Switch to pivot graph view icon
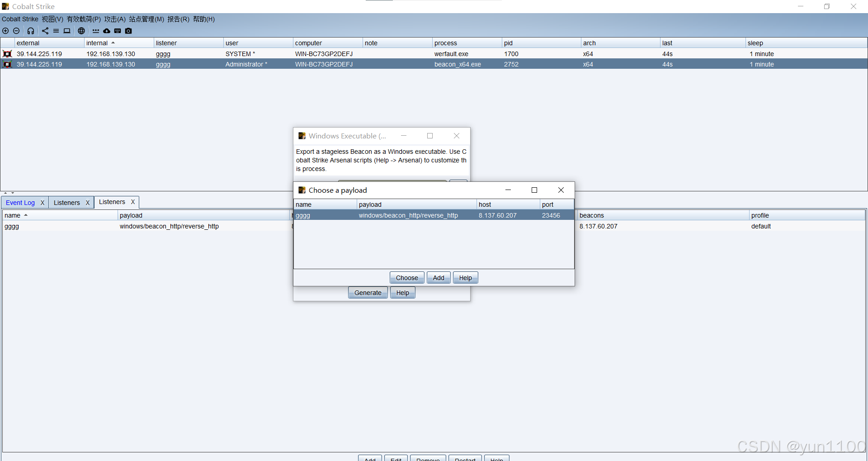868x461 pixels. point(45,31)
